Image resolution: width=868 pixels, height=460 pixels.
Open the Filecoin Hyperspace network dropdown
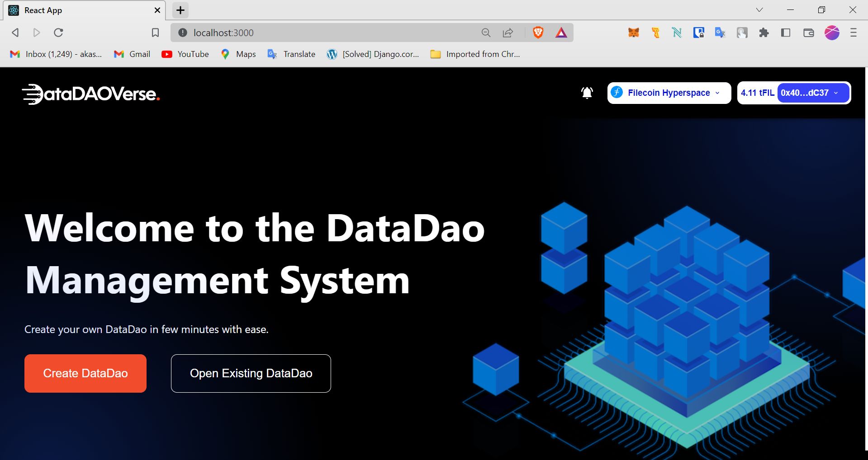tap(669, 93)
